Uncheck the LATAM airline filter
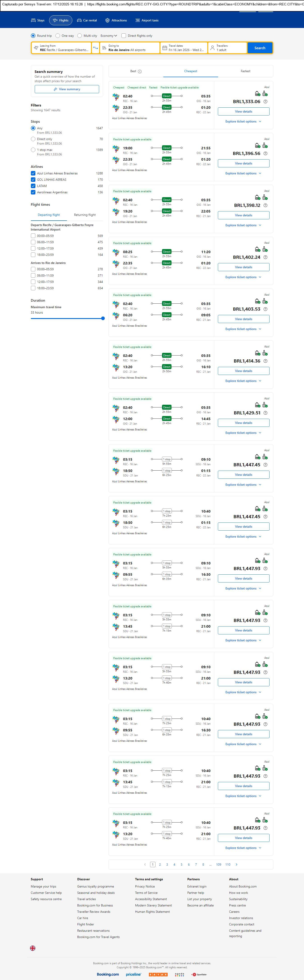The image size is (304, 980). coord(33,186)
